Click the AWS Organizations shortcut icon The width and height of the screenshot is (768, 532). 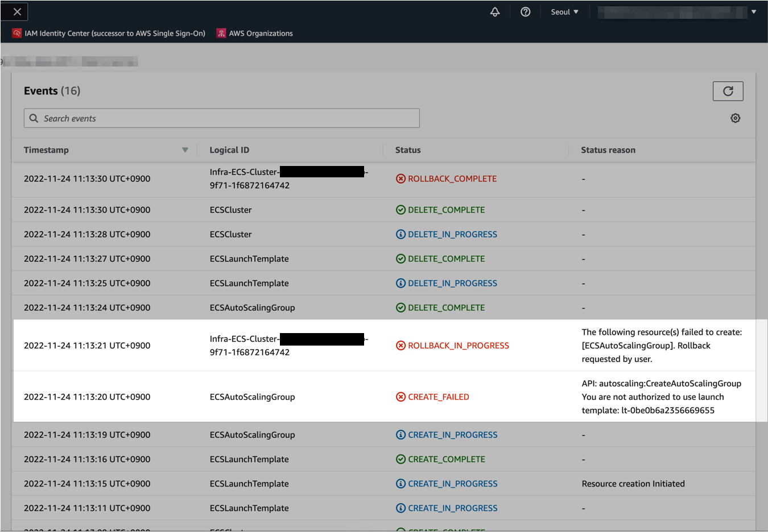(x=221, y=34)
